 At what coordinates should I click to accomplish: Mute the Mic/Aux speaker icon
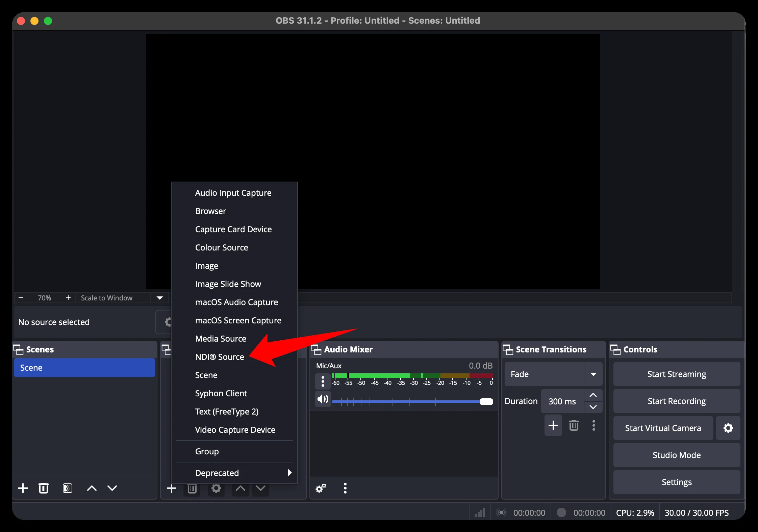(x=323, y=400)
